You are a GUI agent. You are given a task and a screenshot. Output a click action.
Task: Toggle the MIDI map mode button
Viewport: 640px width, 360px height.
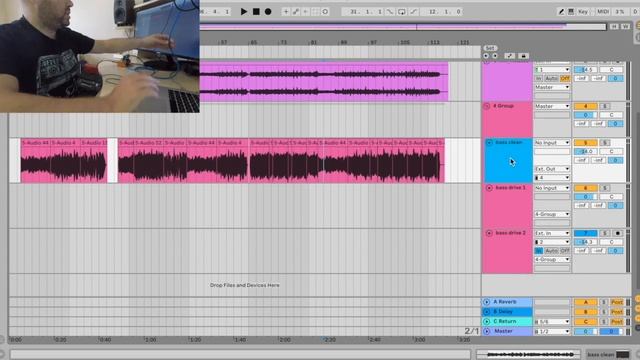tap(603, 12)
